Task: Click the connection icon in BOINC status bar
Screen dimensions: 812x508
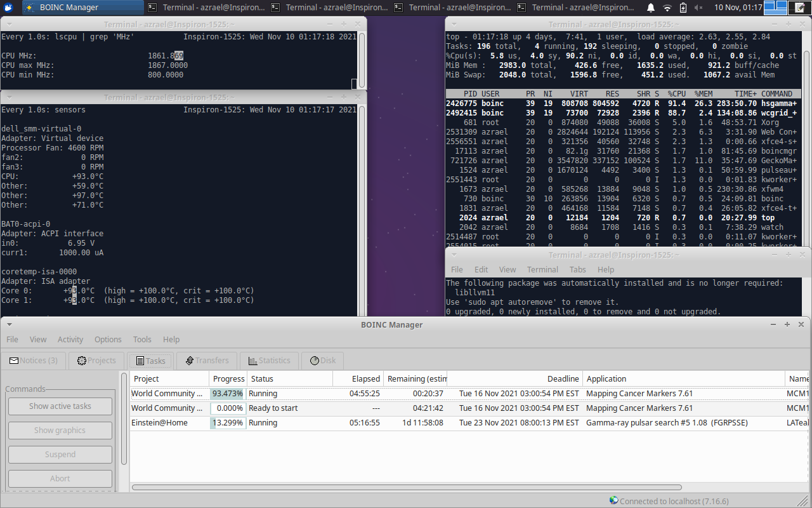Action: [613, 500]
